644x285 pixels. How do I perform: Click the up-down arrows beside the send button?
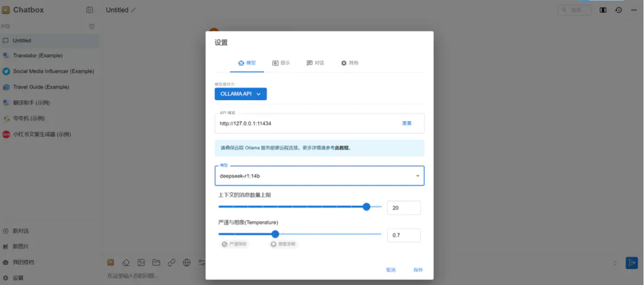(615, 263)
